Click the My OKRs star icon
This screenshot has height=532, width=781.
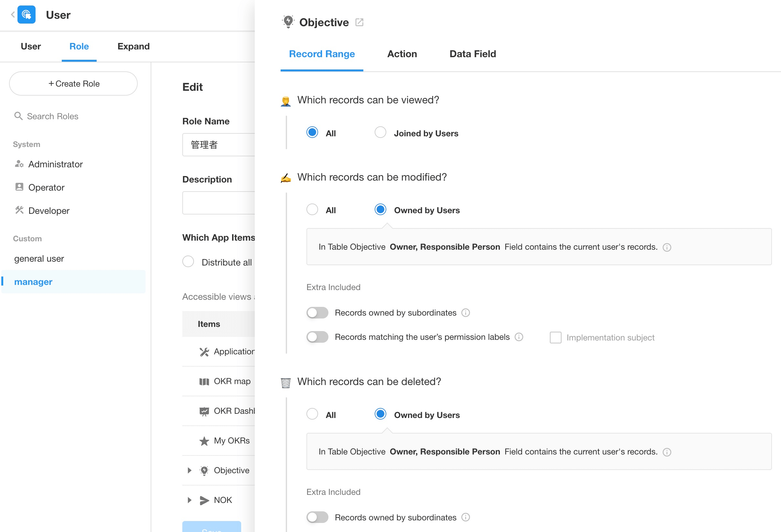204,441
